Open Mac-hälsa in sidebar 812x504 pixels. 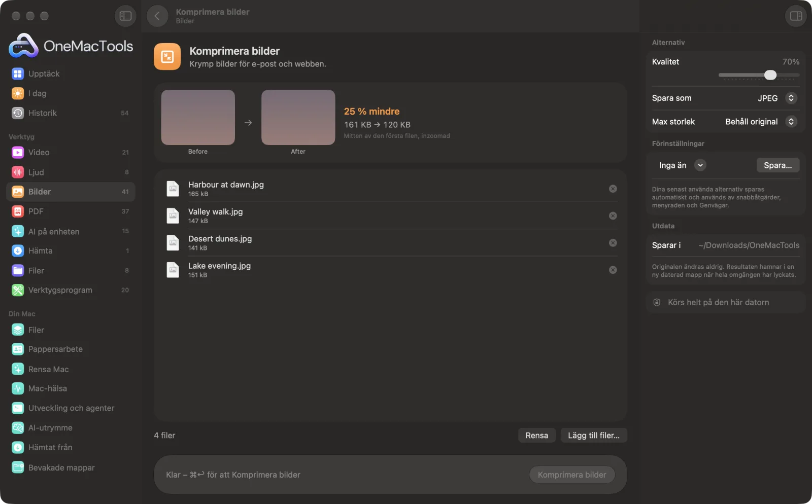[x=71, y=388]
